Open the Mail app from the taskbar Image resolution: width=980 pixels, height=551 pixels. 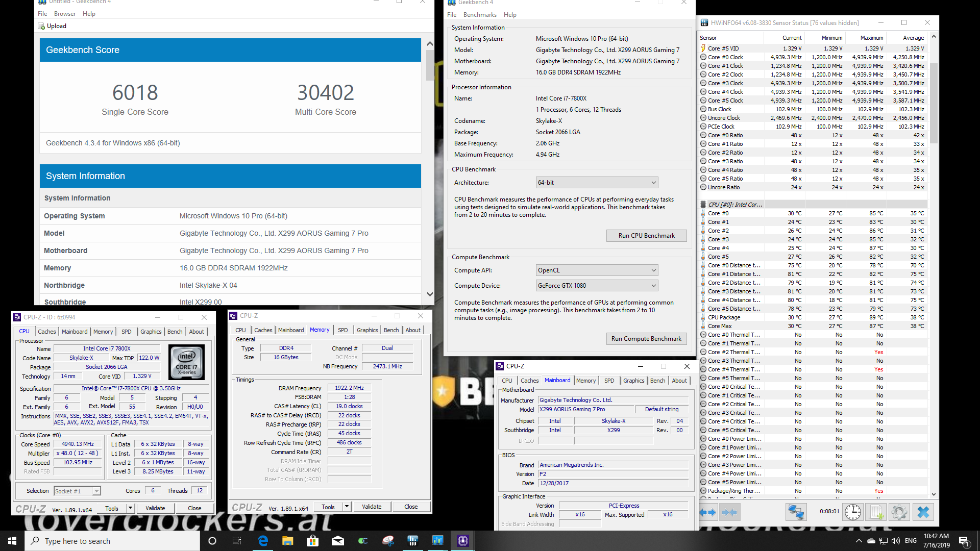coord(338,541)
